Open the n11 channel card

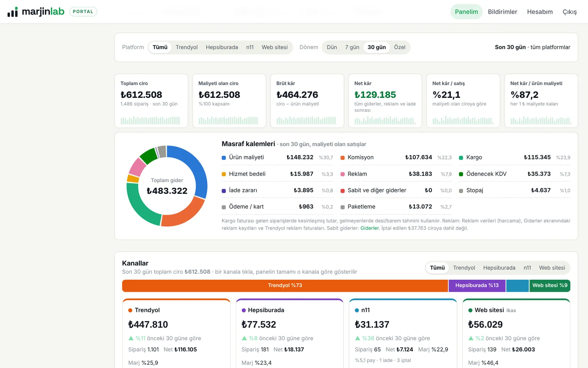[x=403, y=333]
